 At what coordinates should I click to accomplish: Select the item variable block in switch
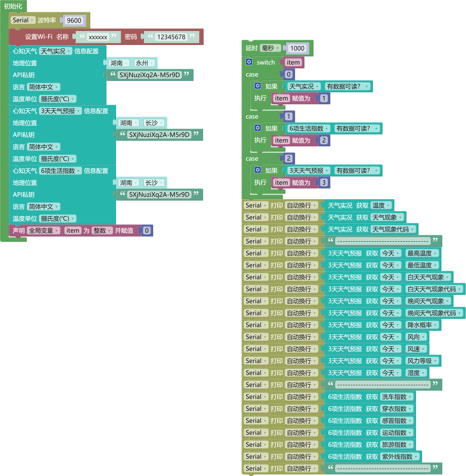click(x=293, y=62)
